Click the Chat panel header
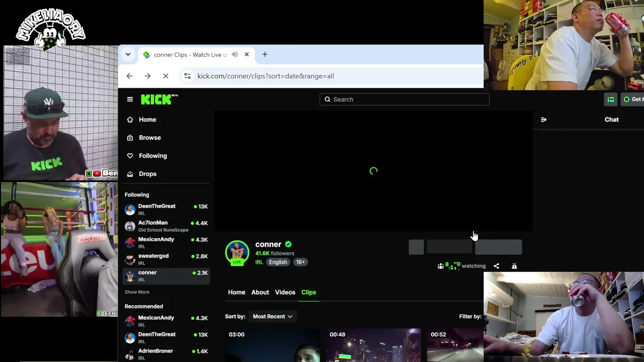644x362 pixels. [x=612, y=120]
